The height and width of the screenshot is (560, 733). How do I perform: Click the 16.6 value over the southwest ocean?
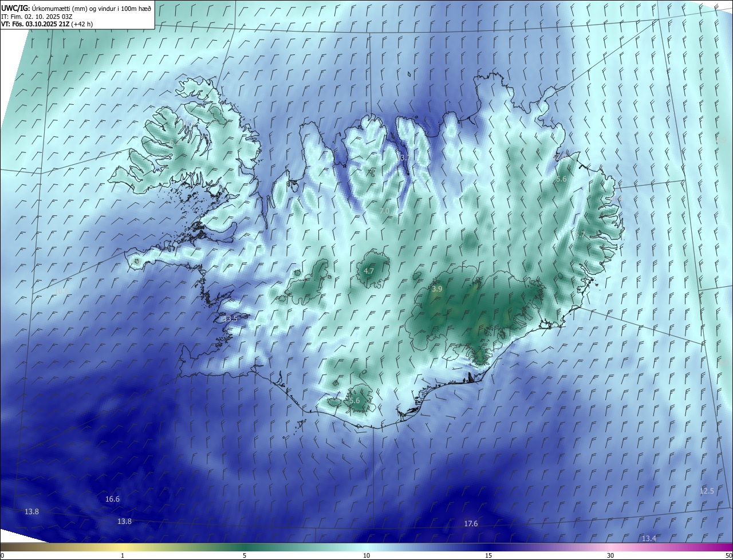(x=113, y=499)
